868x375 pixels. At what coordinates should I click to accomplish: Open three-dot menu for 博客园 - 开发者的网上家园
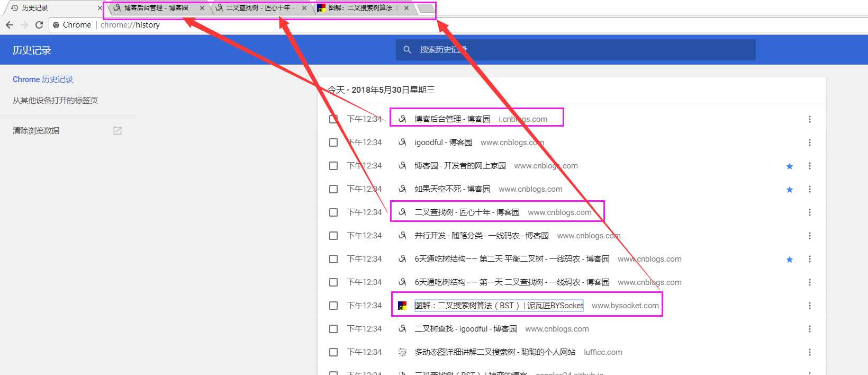810,166
